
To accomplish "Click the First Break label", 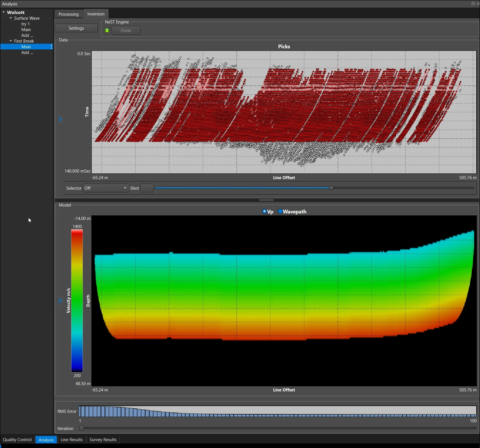I will [24, 41].
